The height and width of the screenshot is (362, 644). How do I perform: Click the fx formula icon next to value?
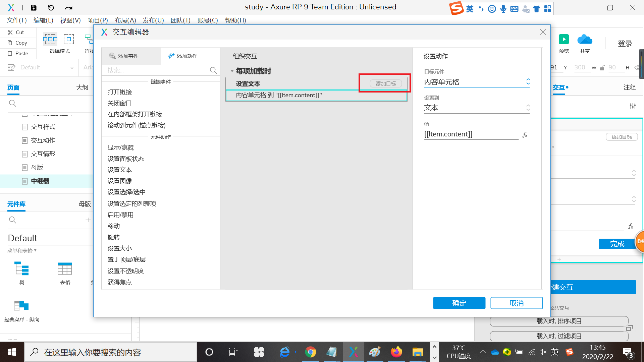pyautogui.click(x=526, y=135)
